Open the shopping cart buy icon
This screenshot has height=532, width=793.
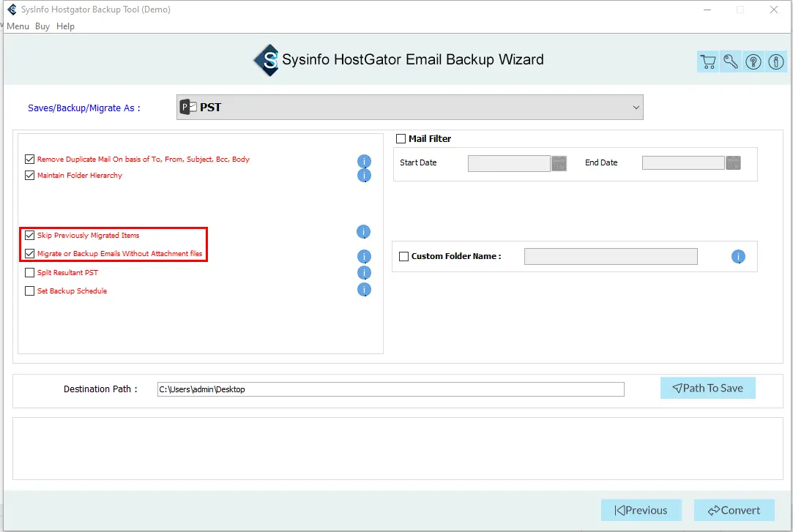click(708, 61)
